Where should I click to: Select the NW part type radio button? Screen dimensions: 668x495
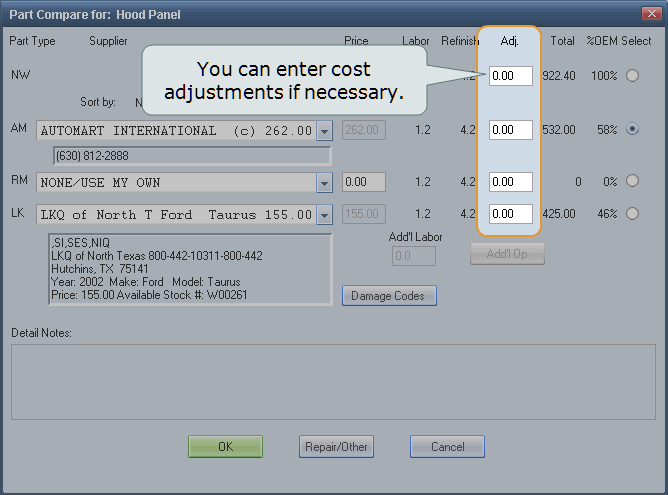[x=631, y=75]
